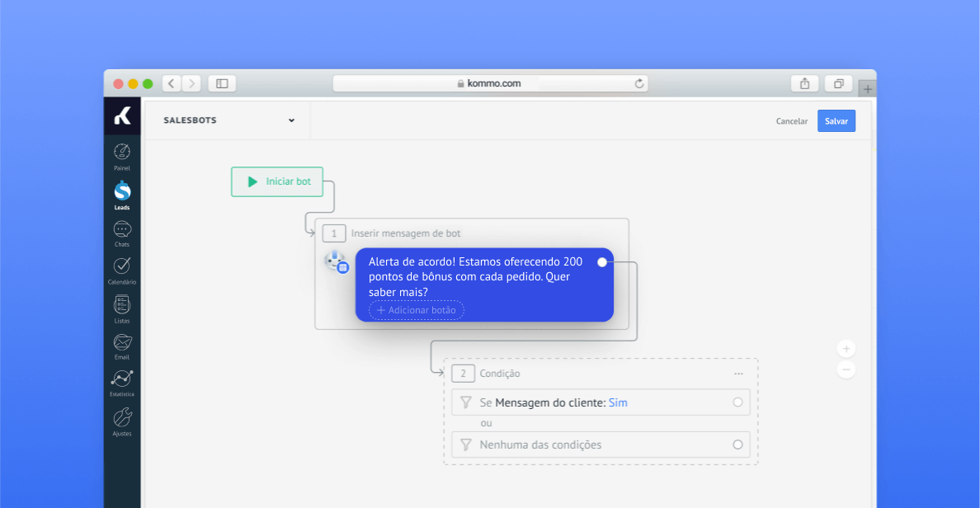Click Adicionar botão in message bubble
The width and height of the screenshot is (980, 508).
pos(417,310)
